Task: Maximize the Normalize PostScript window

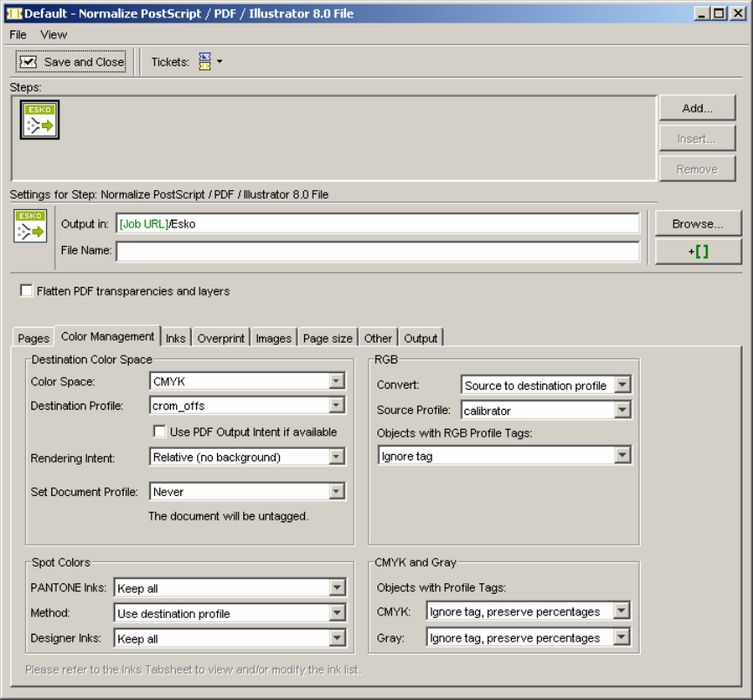Action: point(718,13)
